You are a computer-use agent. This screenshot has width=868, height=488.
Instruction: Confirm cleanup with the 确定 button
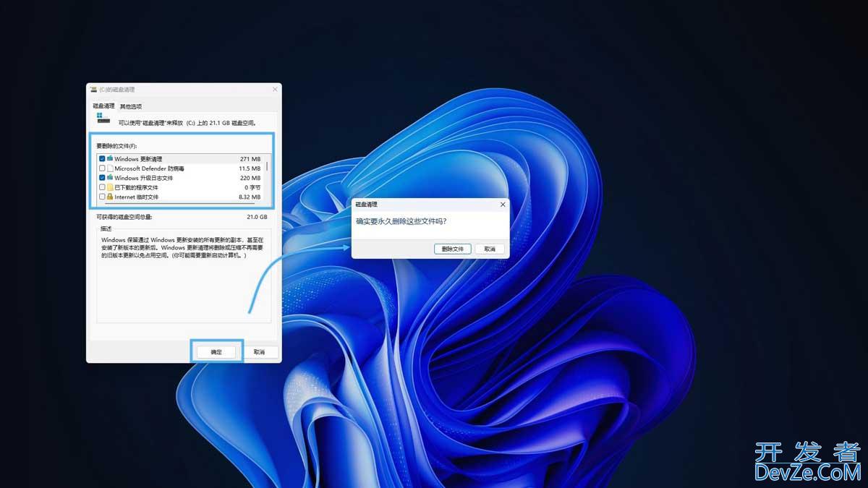[x=216, y=352]
